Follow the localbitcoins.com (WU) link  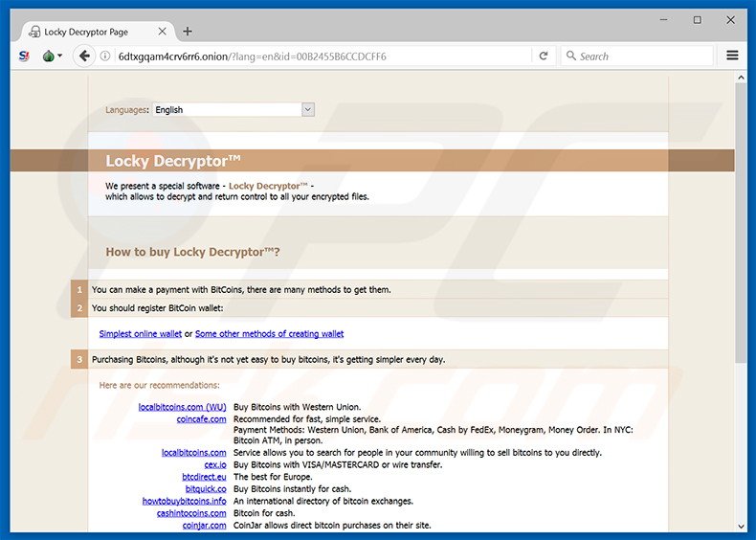click(182, 407)
